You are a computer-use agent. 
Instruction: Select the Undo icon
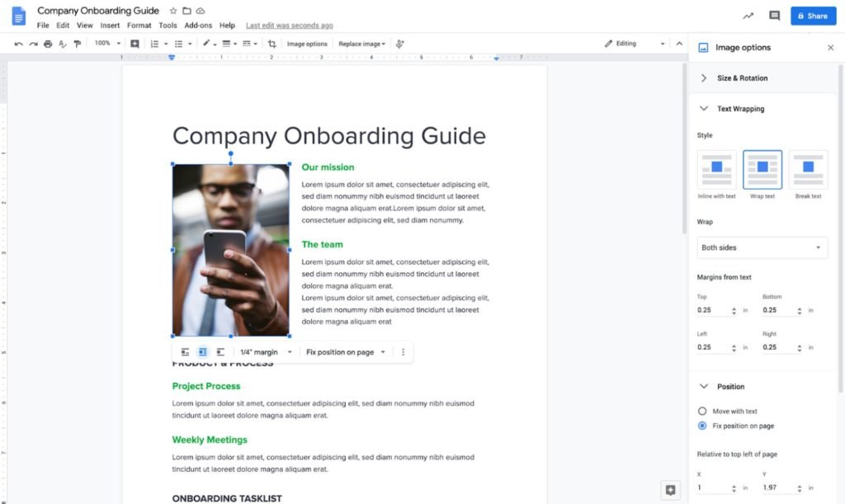(18, 44)
